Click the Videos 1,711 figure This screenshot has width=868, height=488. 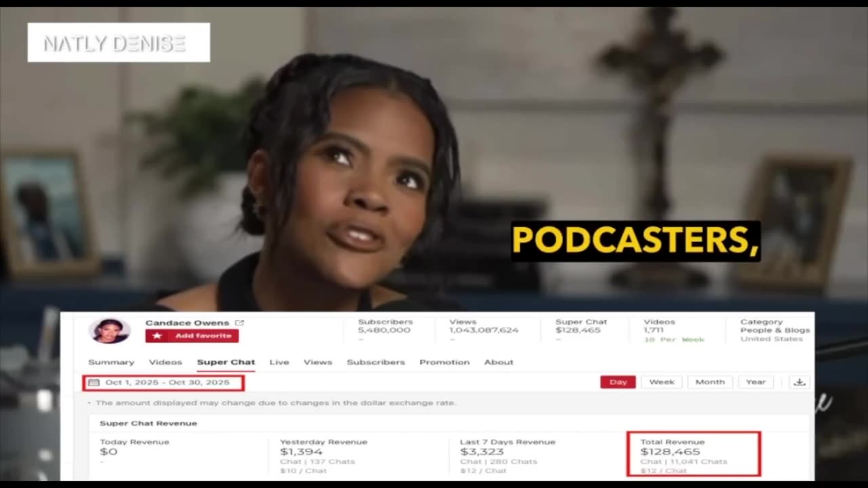[654, 330]
